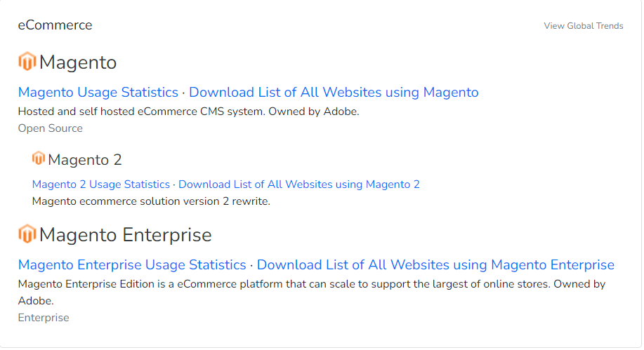This screenshot has height=350, width=644.
Task: Open Download List of All Websites using Magento
Action: (334, 93)
